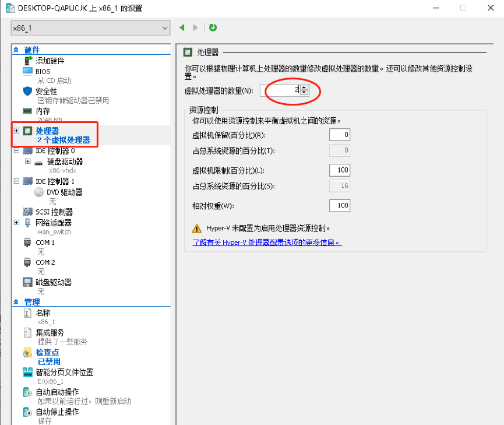Select the 检查点 icon
This screenshot has height=425, width=504.
pos(27,353)
